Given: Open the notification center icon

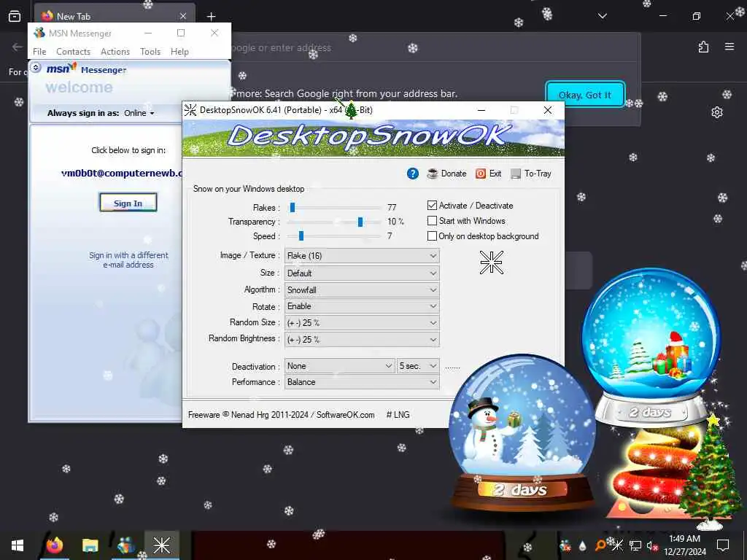Looking at the screenshot, I should 723,545.
